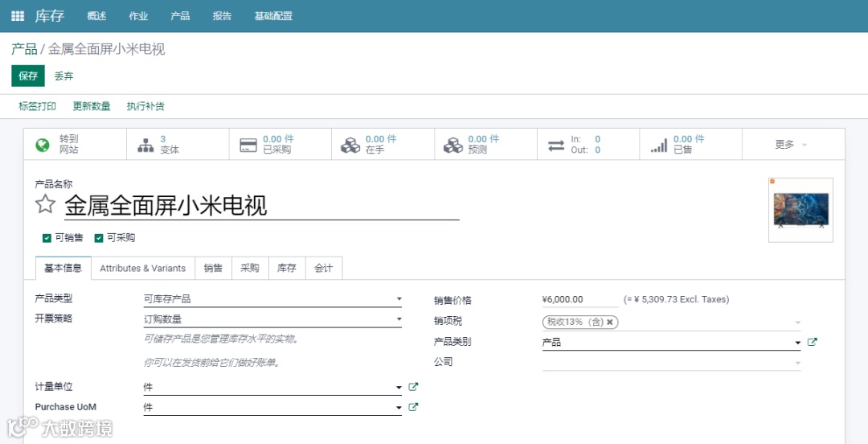
Task: Toggle the 可采购 checkbox
Action: click(99, 238)
